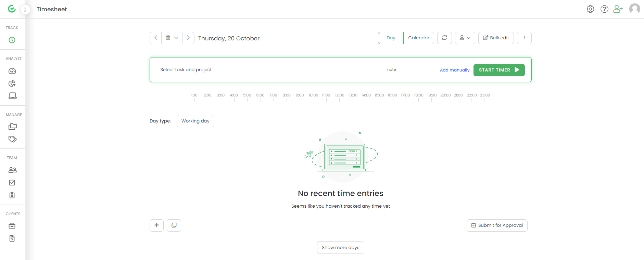Image resolution: width=644 pixels, height=260 pixels.
Task: Open the reports pie chart icon
Action: [12, 83]
